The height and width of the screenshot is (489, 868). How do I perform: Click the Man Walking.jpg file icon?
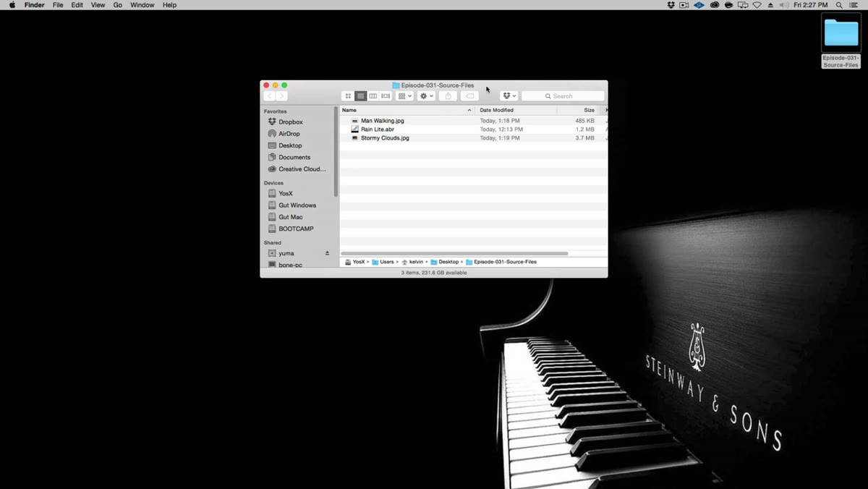point(354,121)
